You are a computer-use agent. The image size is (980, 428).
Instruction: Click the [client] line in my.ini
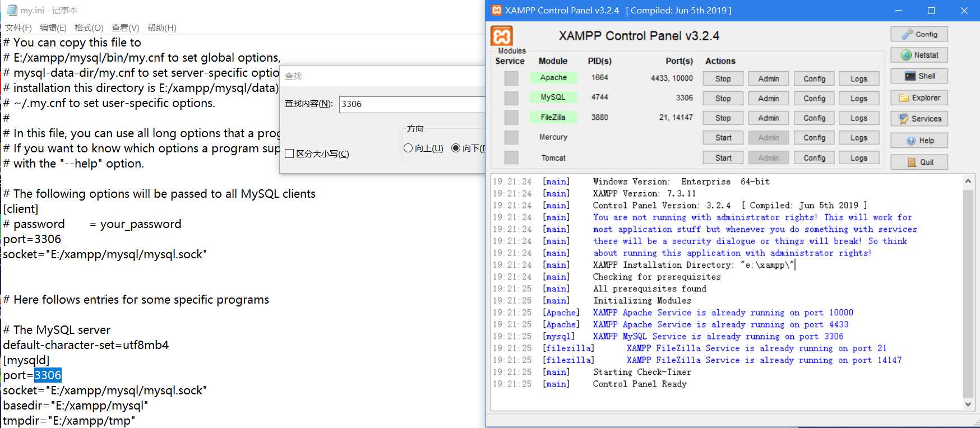point(21,209)
